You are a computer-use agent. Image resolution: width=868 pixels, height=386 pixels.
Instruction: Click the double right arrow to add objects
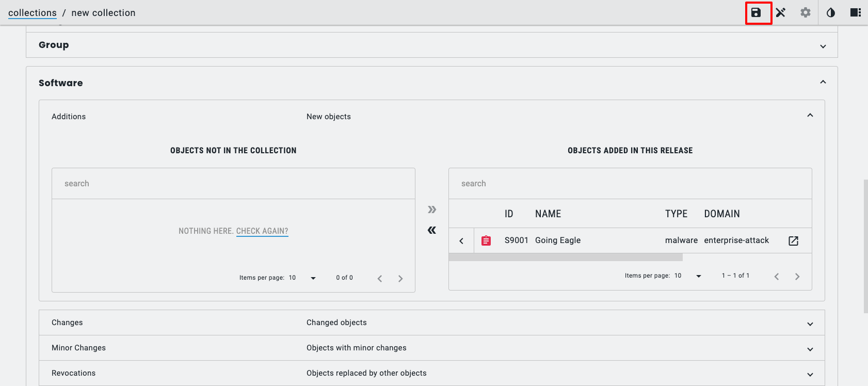pyautogui.click(x=432, y=210)
